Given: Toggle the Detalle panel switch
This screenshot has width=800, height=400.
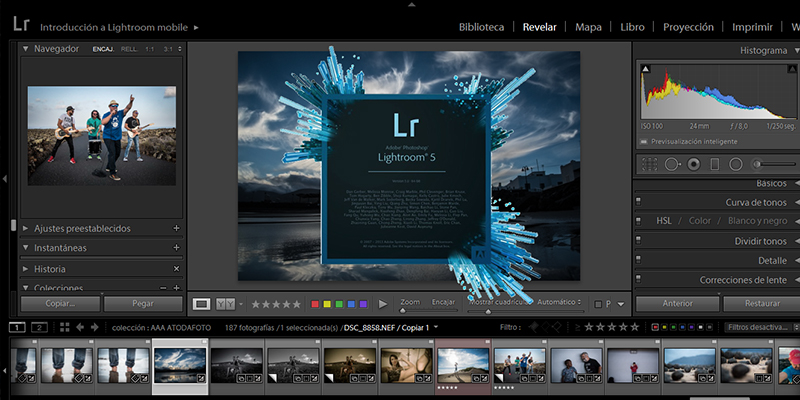Looking at the screenshot, I should coord(638,260).
